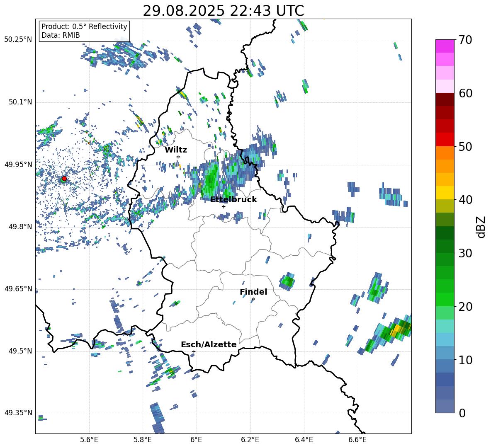Click the Ettelbruck city label
Screen dimensions: 491x448
pos(233,200)
